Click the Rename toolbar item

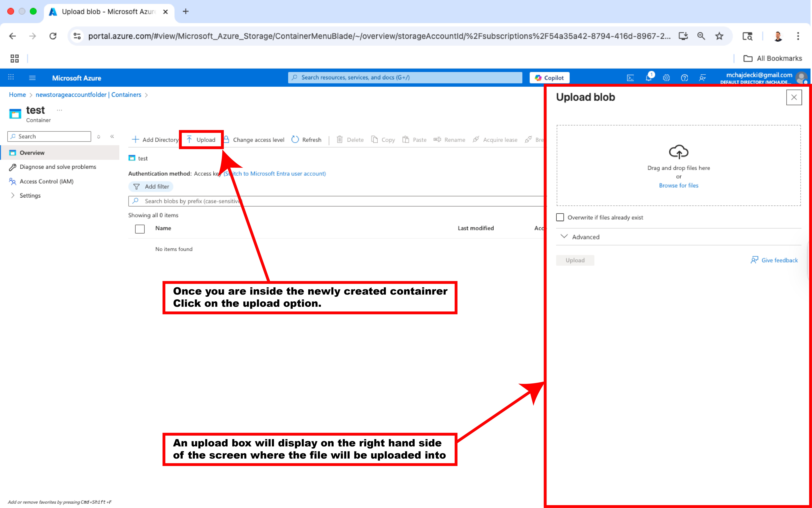[449, 140]
